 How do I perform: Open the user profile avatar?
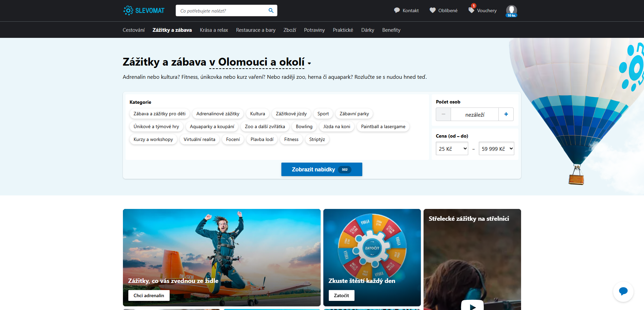tap(512, 11)
